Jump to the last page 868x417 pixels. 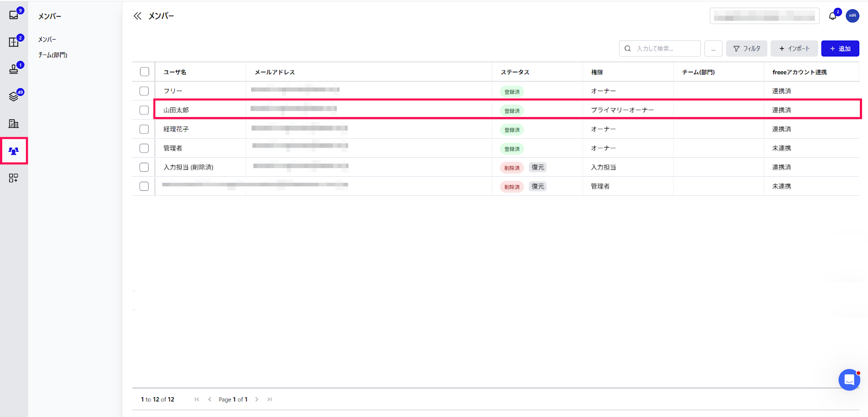coord(270,400)
